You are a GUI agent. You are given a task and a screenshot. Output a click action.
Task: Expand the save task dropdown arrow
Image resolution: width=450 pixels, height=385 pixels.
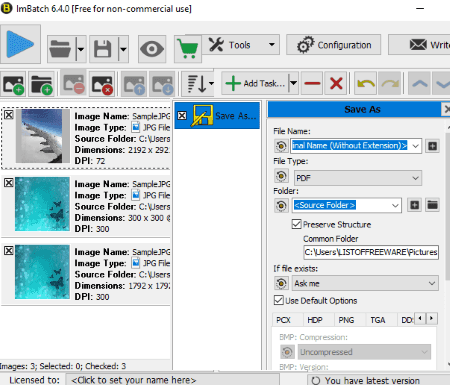coord(123,49)
